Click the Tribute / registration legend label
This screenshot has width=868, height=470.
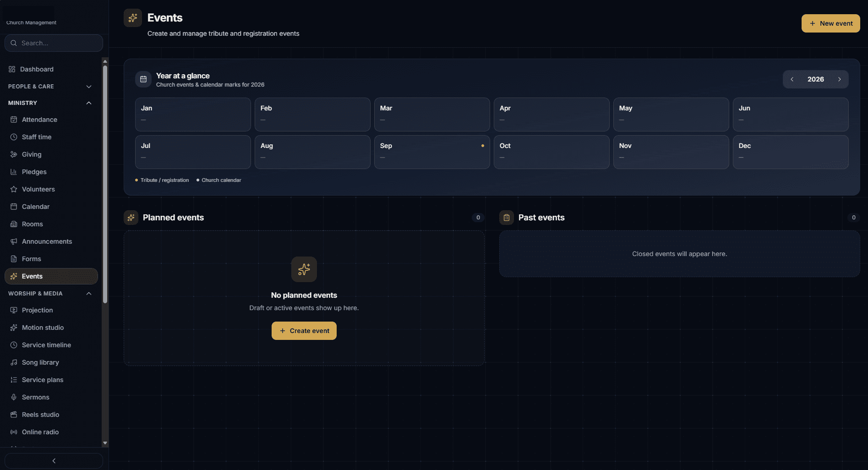(x=164, y=180)
